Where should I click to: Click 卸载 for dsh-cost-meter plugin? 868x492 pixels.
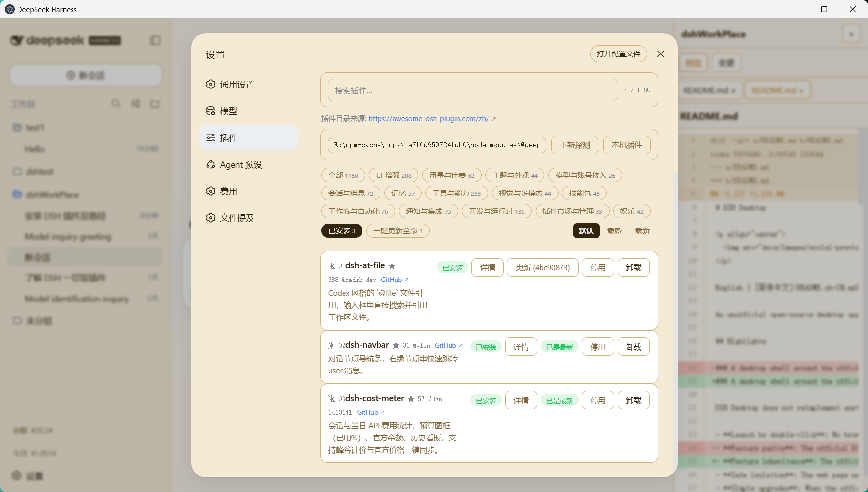633,401
